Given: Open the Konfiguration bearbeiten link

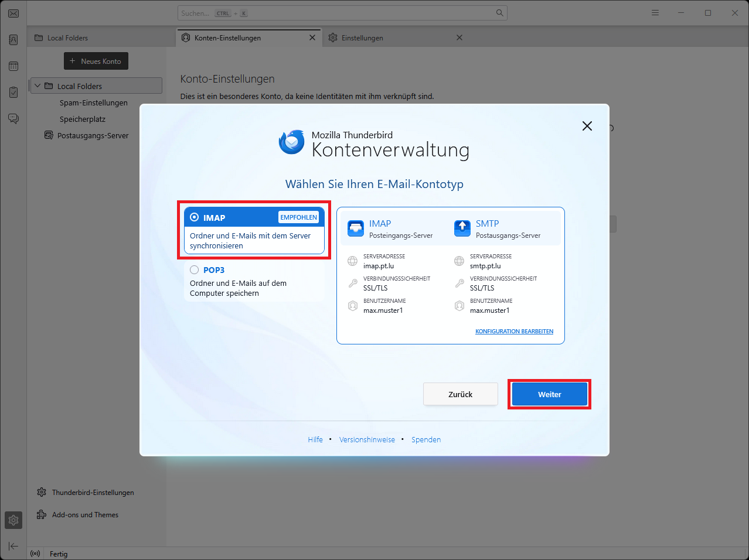Looking at the screenshot, I should point(514,332).
